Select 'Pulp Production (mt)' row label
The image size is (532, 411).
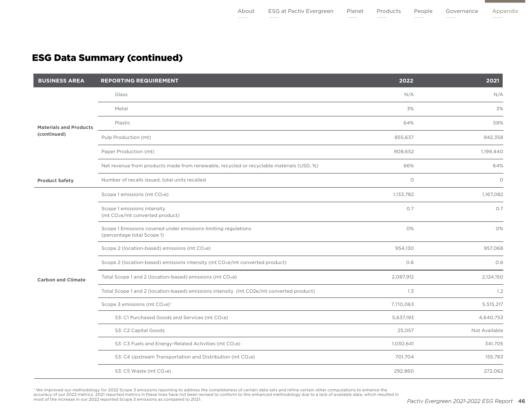click(x=126, y=137)
